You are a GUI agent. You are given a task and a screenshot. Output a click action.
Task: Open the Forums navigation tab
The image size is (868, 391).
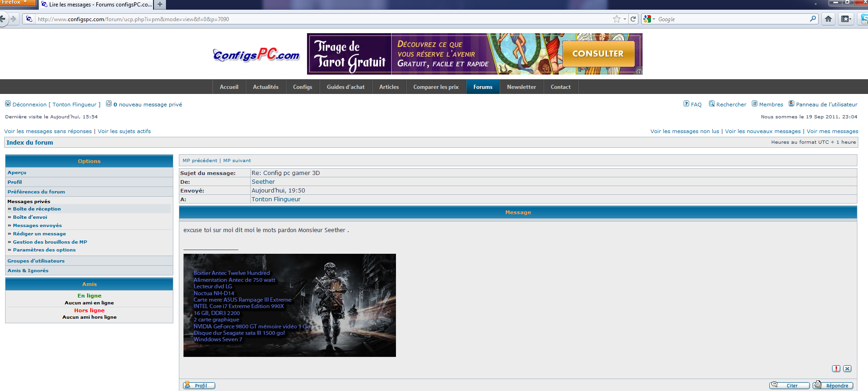click(483, 87)
